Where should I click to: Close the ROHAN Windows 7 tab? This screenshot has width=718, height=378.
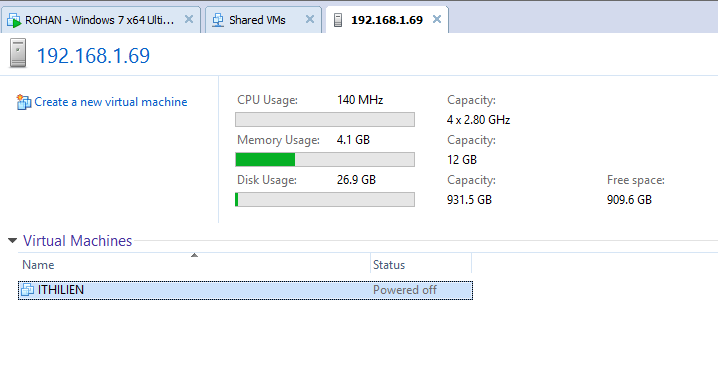(x=189, y=19)
